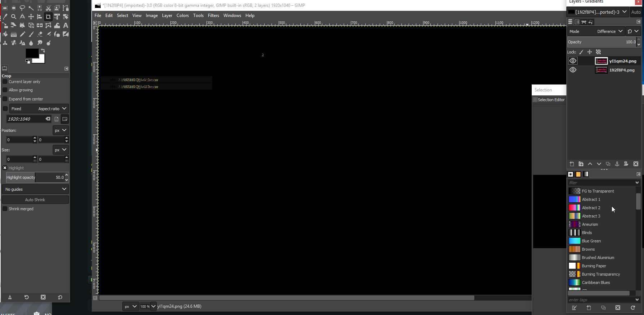Select the Fuzzy Select magic wand tool
Screen dimensions: 644x315
[31, 8]
